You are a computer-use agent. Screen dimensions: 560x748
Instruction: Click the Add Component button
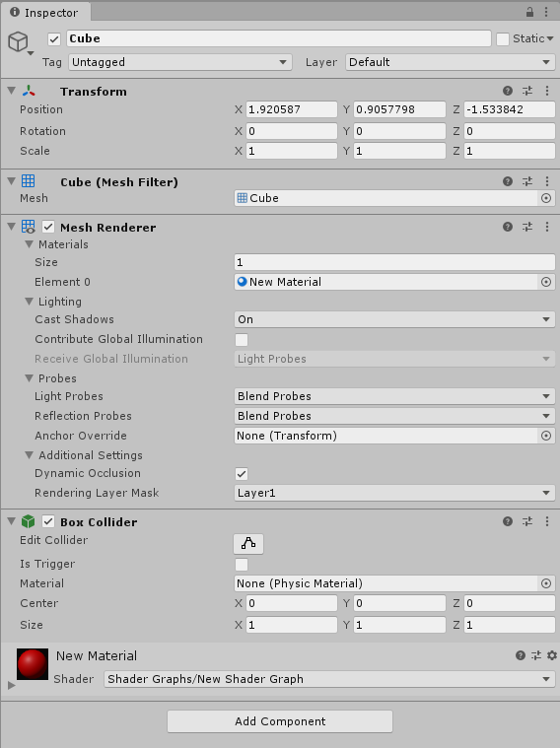pyautogui.click(x=280, y=721)
